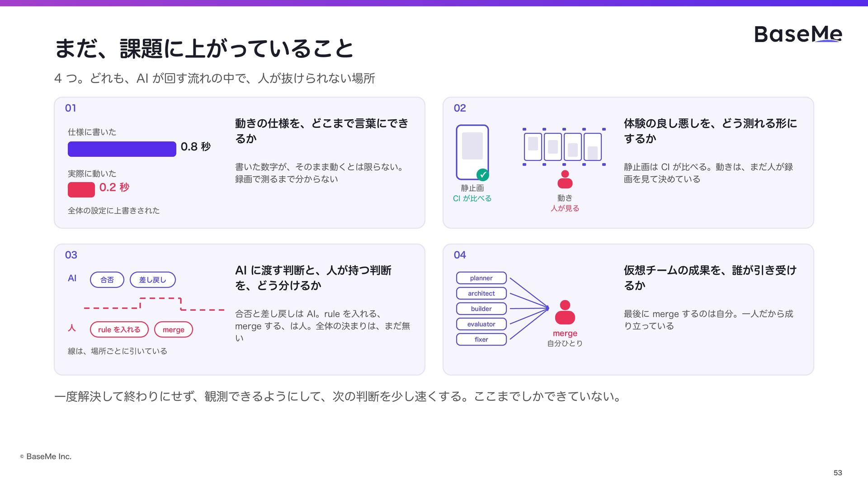The image size is (868, 488).
Task: Select the builder box
Action: [481, 309]
